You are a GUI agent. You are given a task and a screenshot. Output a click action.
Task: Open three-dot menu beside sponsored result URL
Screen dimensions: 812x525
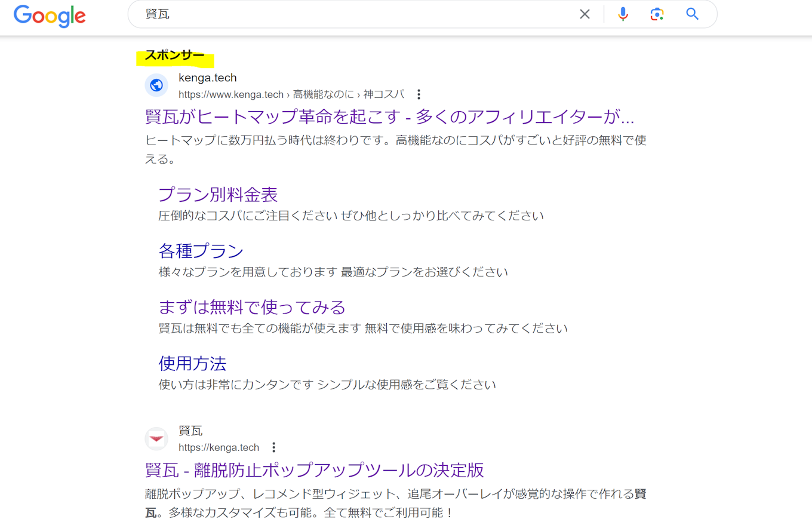coord(419,94)
